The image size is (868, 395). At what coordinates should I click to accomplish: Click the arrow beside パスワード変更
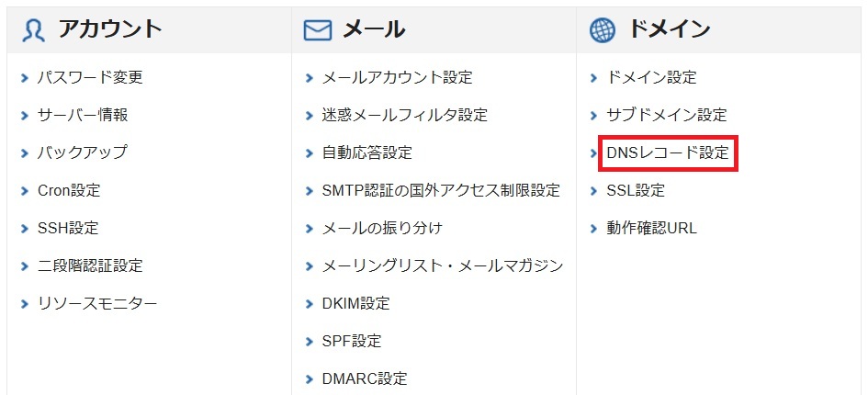(25, 78)
